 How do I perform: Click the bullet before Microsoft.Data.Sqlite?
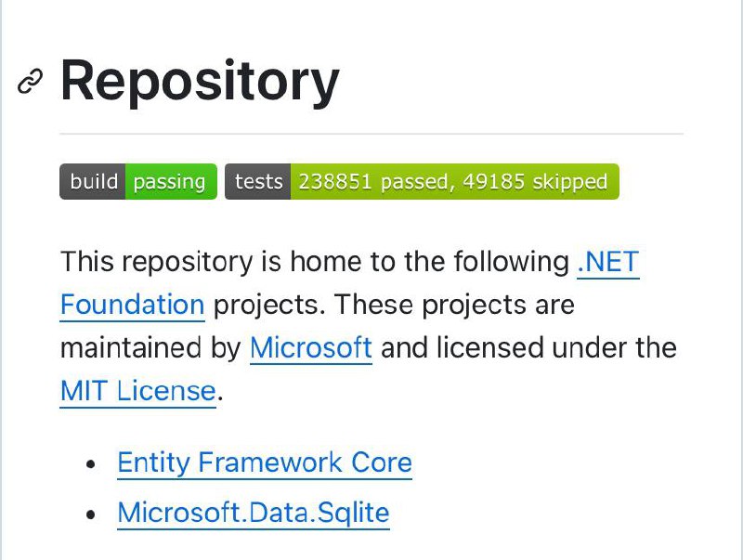pos(91,514)
